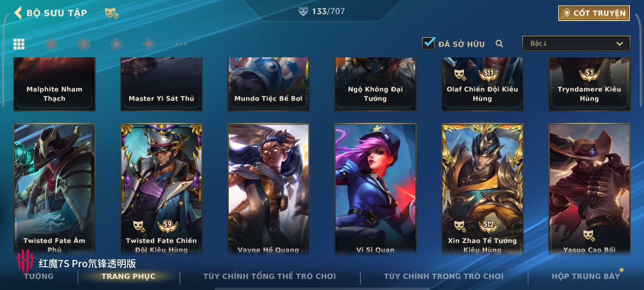
Task: Open the Hộp Trưng Bày tab
Action: 586,276
